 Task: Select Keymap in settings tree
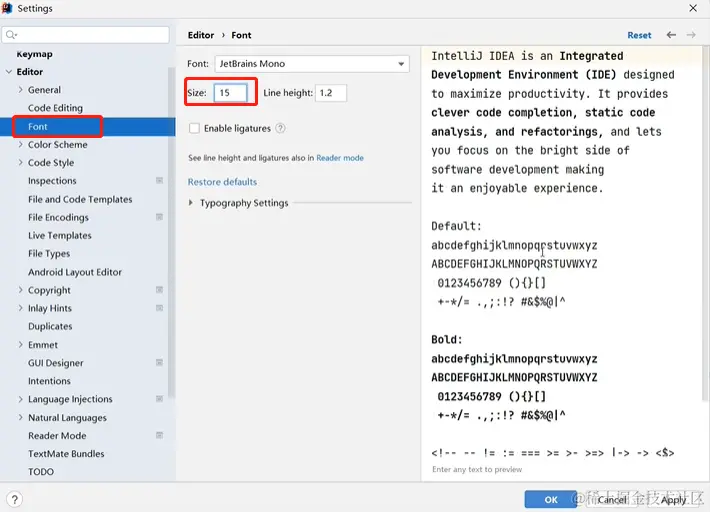[x=34, y=54]
